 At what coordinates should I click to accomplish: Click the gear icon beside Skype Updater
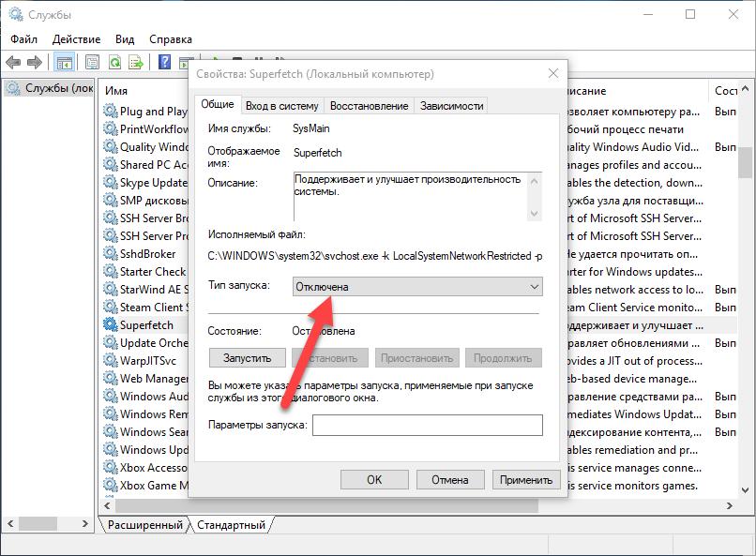point(111,183)
